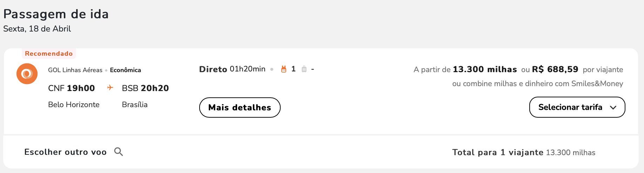Viewport: 644px width, 173px height.
Task: Click the Recomendado badge
Action: pyautogui.click(x=49, y=54)
